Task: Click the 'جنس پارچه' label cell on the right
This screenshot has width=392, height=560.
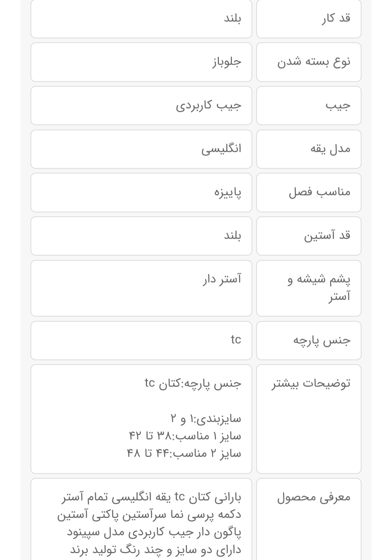Action: tap(309, 340)
